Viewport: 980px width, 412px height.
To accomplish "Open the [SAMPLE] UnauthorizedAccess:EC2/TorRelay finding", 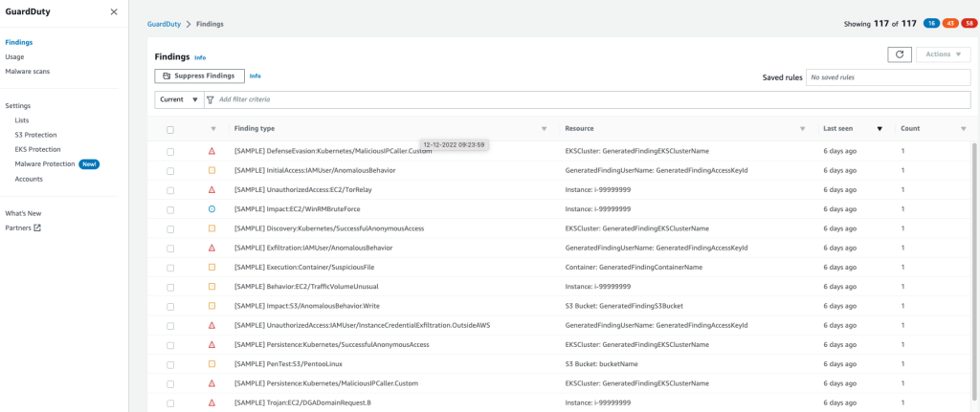I will click(x=303, y=190).
